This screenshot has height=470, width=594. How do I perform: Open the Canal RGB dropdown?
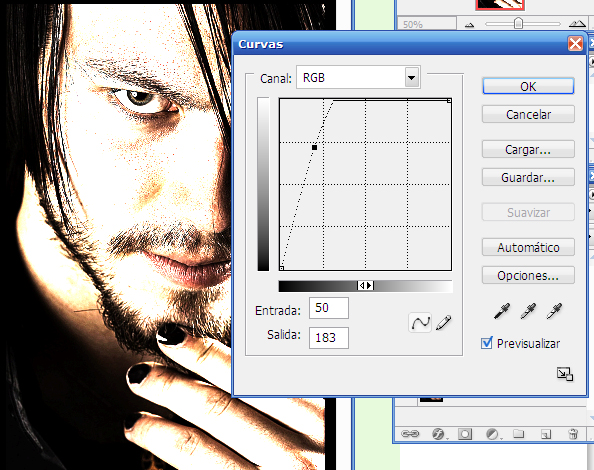(x=411, y=78)
